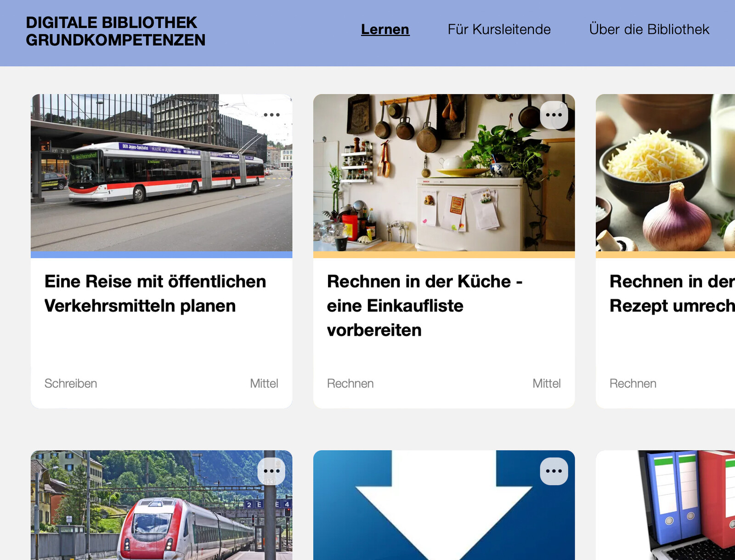Click Digitale Bibliothek Grundkompetenzen logo title
The image size is (735, 560).
point(115,31)
